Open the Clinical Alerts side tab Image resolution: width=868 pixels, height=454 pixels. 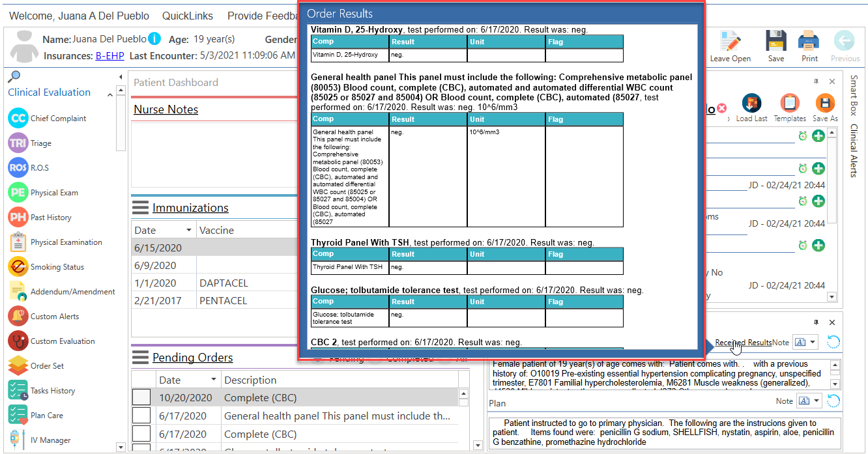coord(854,150)
